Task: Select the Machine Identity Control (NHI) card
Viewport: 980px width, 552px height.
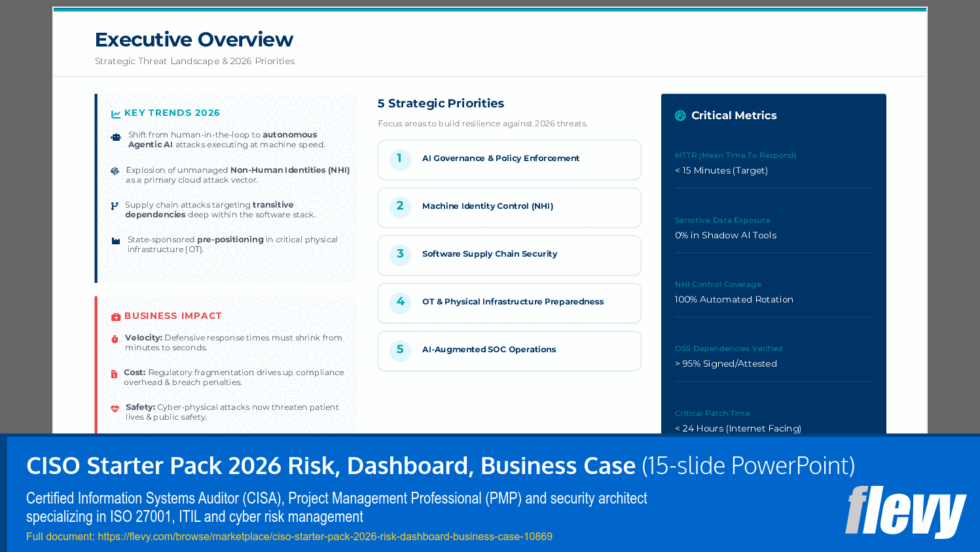Action: pos(509,207)
